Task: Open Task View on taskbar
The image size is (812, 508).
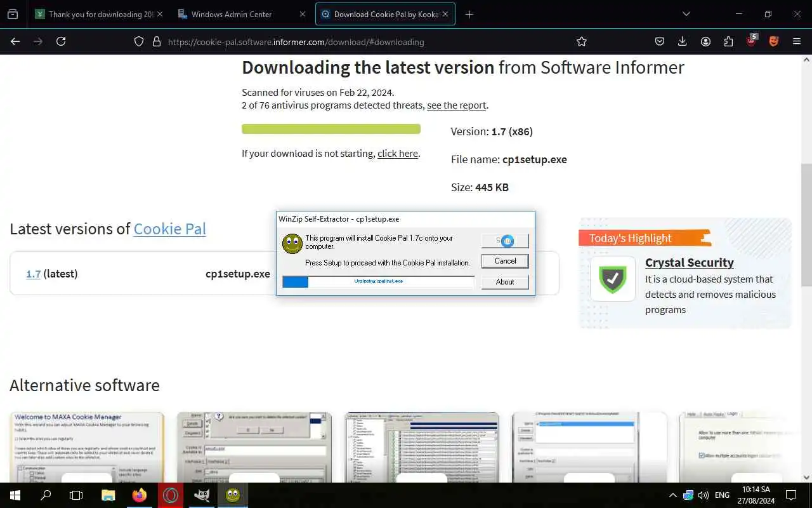Action: (x=76, y=495)
